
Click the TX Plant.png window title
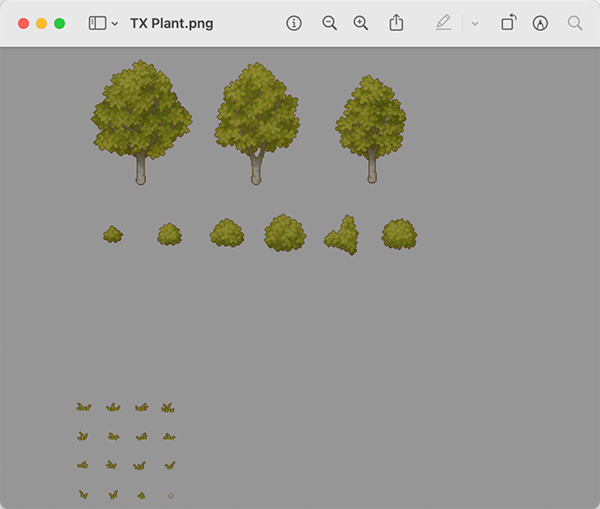pos(171,23)
